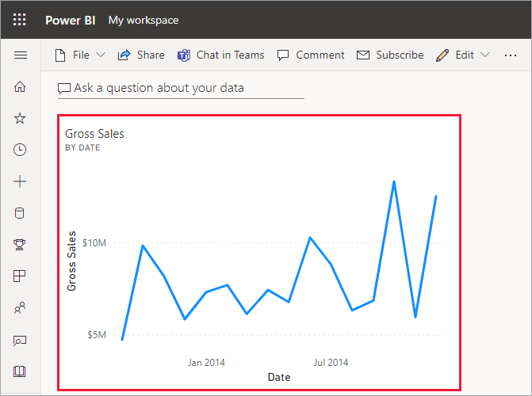Open Recent clock icon in sidebar
Screen dimensions: 532x396
21,150
